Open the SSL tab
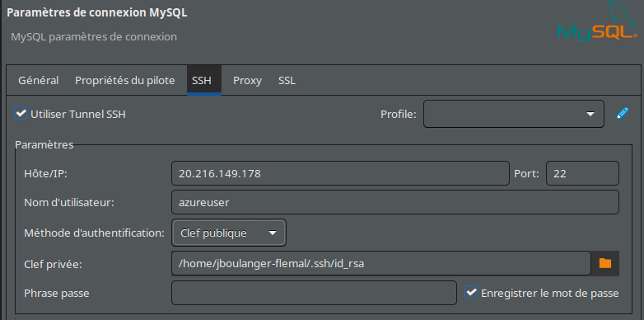The width and height of the screenshot is (644, 320). coord(287,80)
